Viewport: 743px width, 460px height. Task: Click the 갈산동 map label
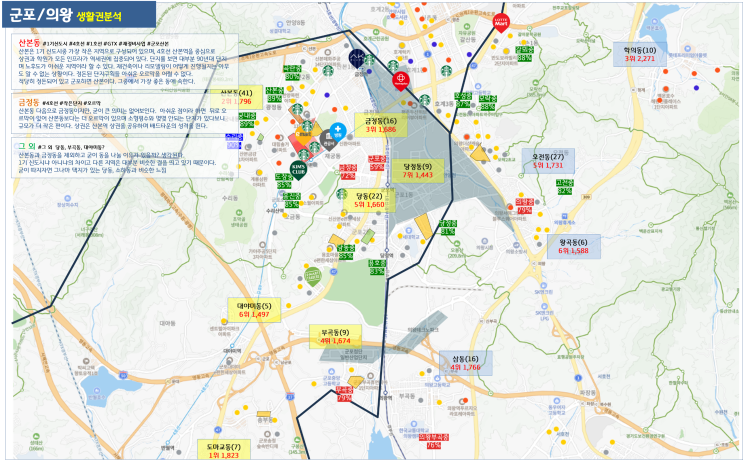pyautogui.click(x=467, y=40)
